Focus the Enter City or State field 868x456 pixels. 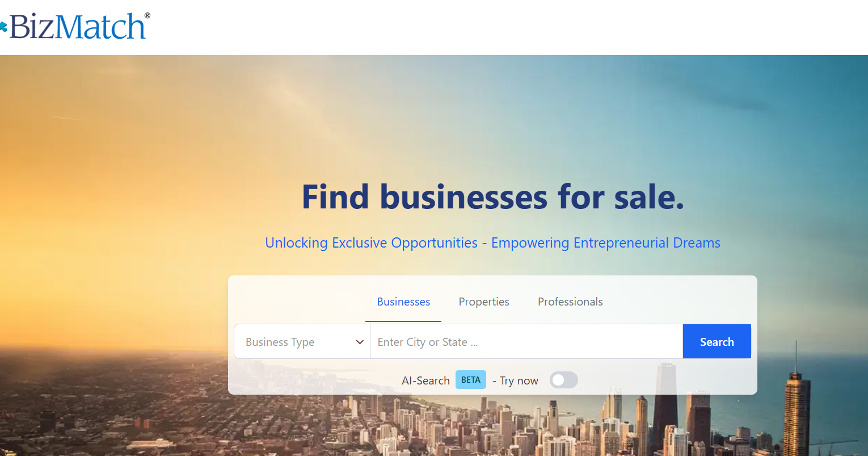[x=526, y=342]
